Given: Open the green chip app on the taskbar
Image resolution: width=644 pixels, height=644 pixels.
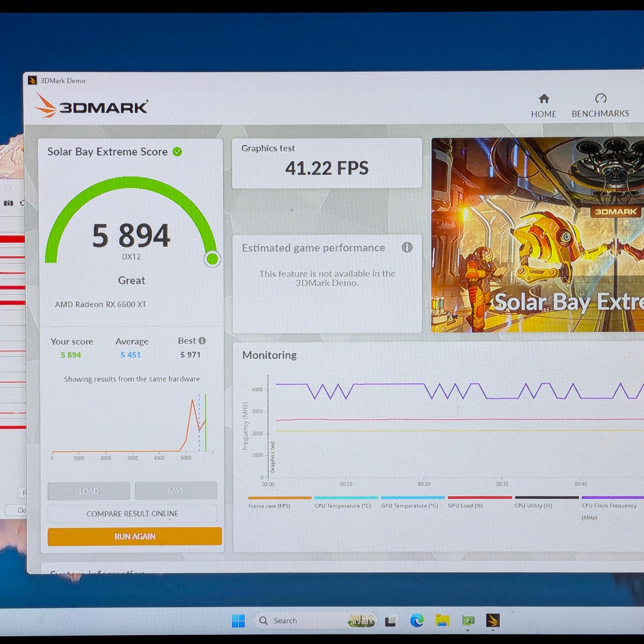Looking at the screenshot, I should click(468, 621).
